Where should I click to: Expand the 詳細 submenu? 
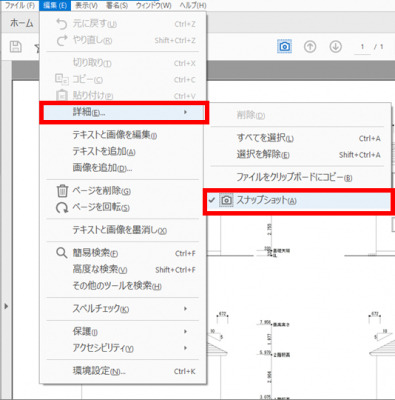(x=124, y=112)
